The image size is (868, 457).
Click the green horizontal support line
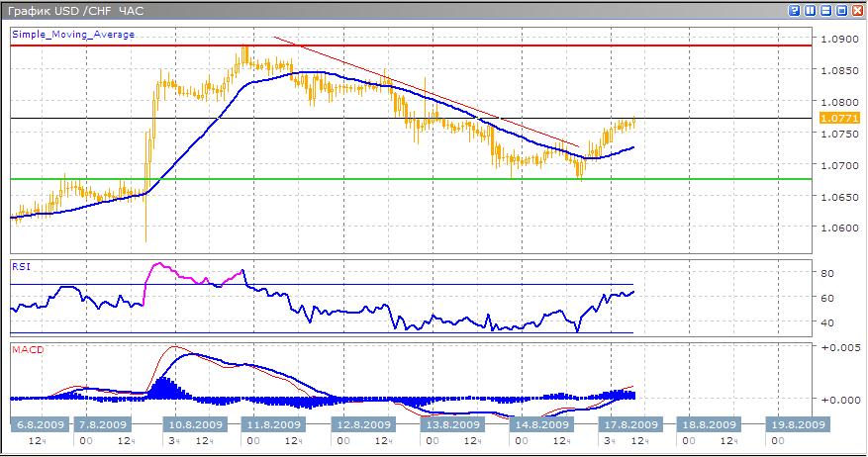coord(396,179)
